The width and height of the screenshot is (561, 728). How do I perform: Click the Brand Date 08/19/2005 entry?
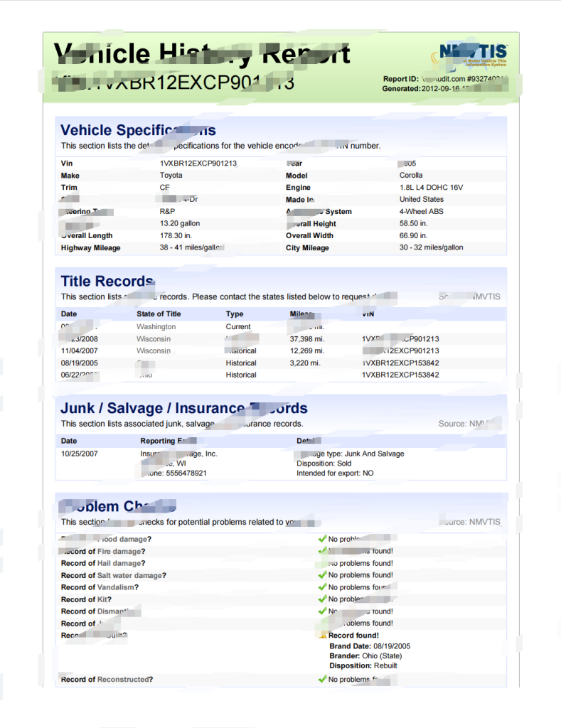pos(370,646)
